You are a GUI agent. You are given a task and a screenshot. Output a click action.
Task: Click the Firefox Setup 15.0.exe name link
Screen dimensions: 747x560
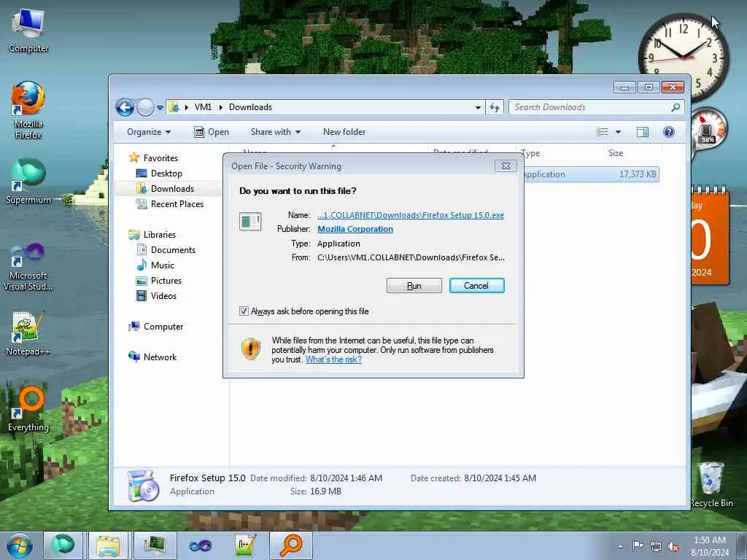coord(411,215)
